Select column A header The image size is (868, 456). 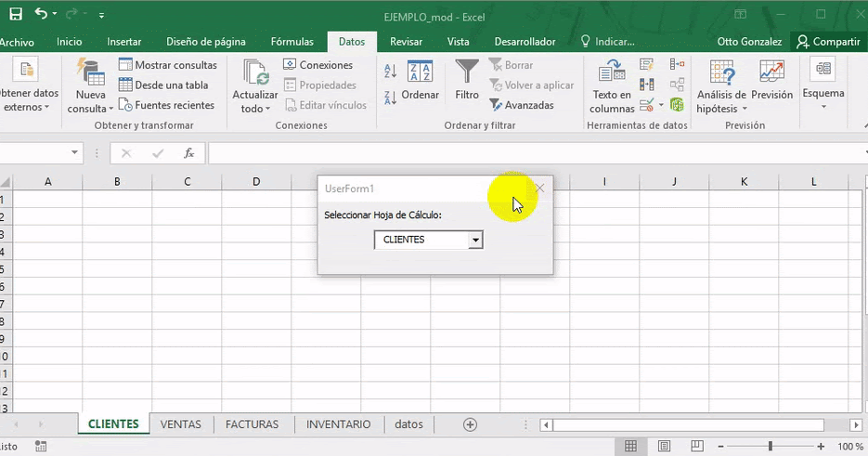[48, 181]
